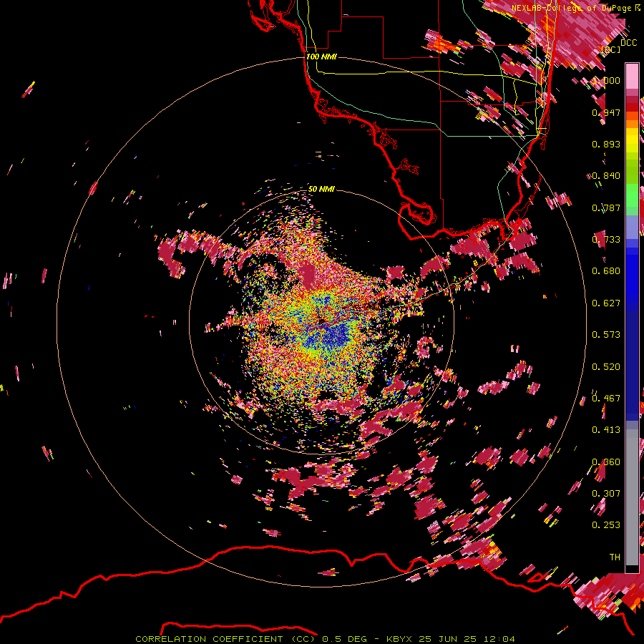Select the 0.360 scale value

click(606, 462)
